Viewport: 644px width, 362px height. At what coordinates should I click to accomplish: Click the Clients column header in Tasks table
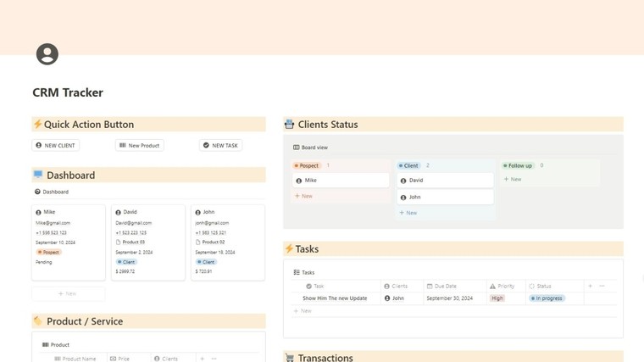396,286
